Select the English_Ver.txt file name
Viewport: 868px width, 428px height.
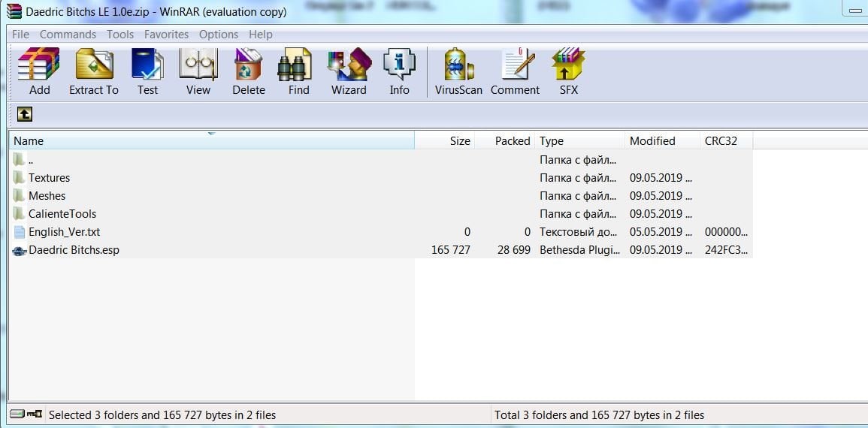pos(64,232)
